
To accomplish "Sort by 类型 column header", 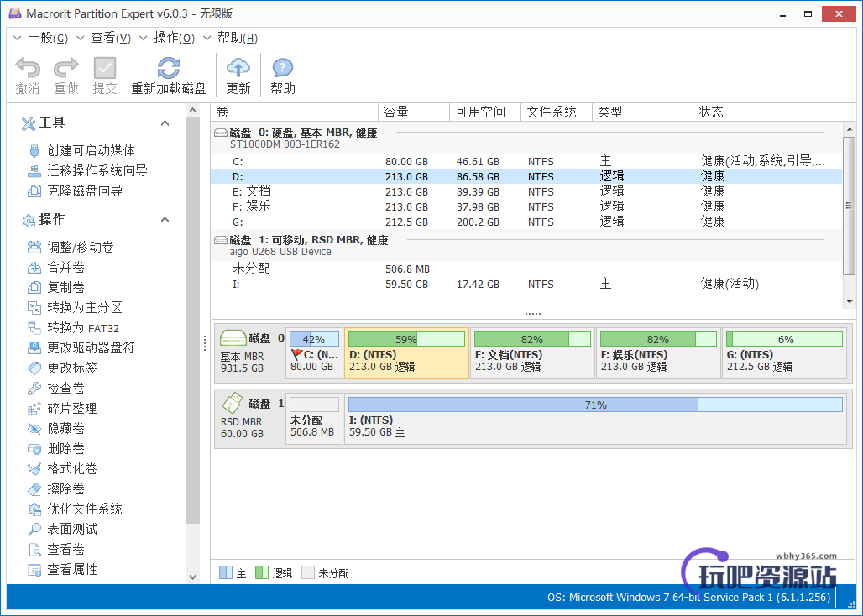I will [642, 112].
